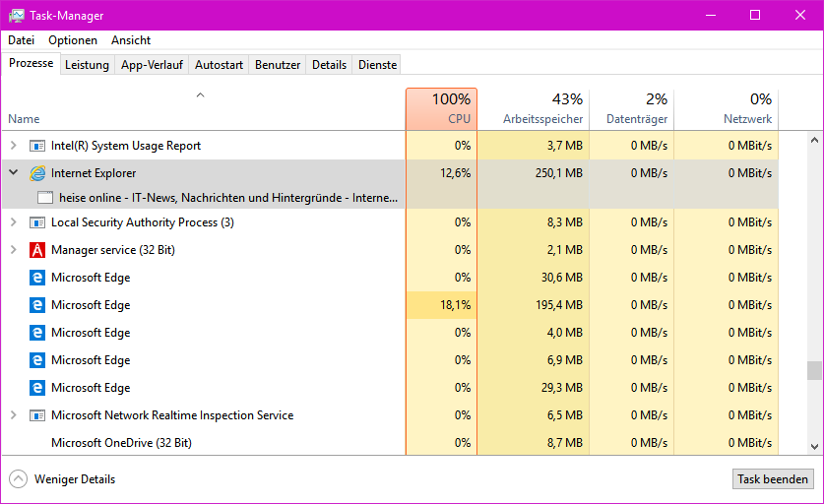Open the Optionen menu
The image size is (824, 504).
tap(73, 40)
